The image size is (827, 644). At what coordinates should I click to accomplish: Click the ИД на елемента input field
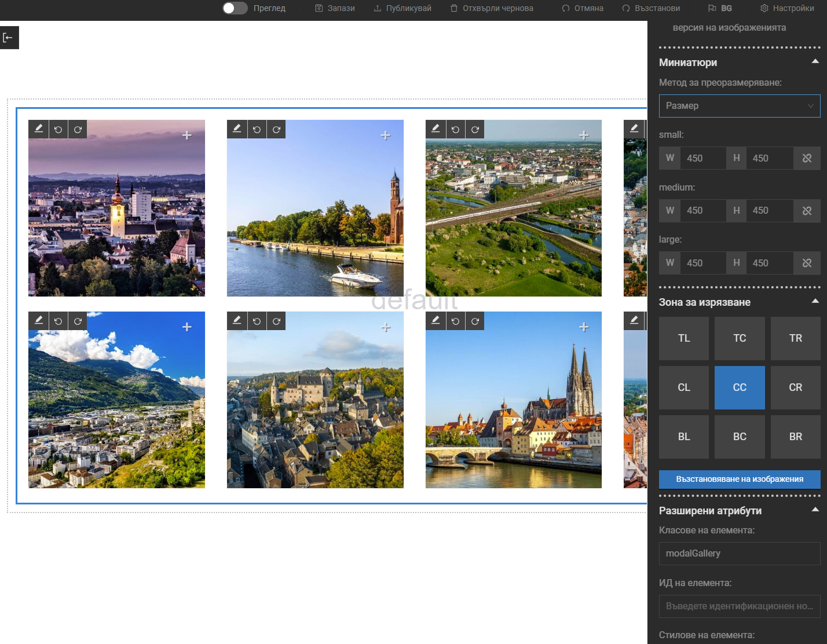pos(740,606)
